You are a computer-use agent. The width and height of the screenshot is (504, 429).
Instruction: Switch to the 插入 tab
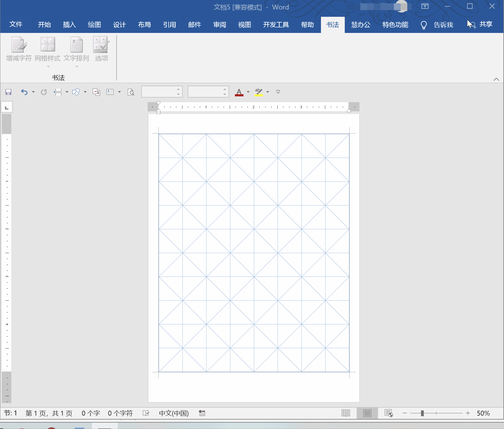pos(69,25)
